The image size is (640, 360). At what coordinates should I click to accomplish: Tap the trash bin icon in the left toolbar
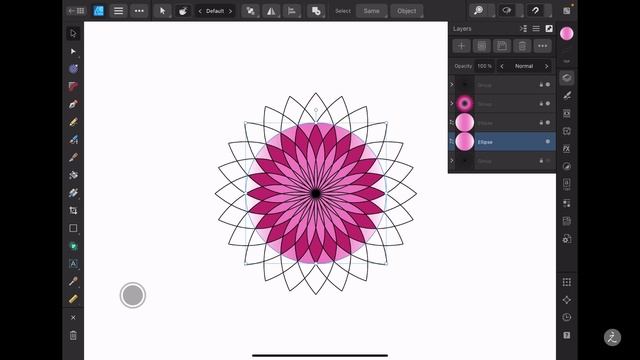73,336
